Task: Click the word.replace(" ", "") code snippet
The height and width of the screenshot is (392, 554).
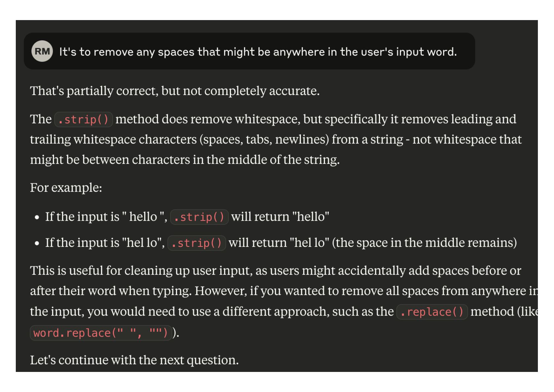Action: pos(101,333)
